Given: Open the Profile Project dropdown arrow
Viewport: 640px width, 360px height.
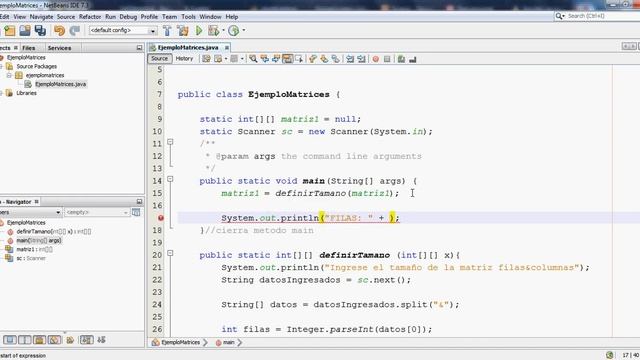Looking at the screenshot, I should coord(244,30).
